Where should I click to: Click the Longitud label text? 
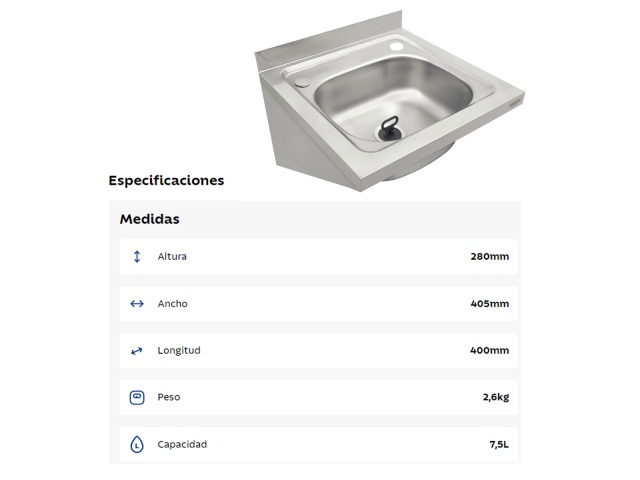point(179,351)
